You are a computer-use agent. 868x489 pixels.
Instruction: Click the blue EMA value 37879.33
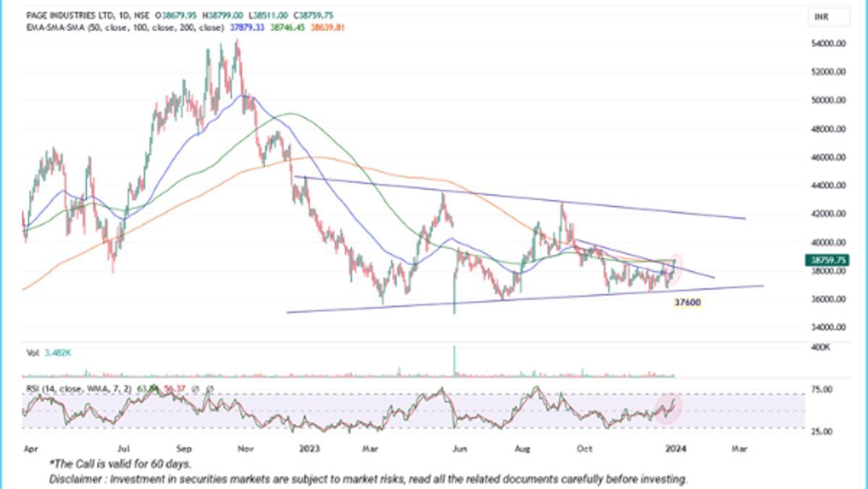click(247, 27)
